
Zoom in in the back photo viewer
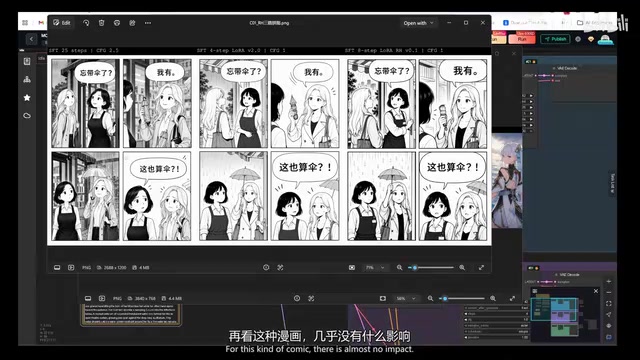(493, 298)
